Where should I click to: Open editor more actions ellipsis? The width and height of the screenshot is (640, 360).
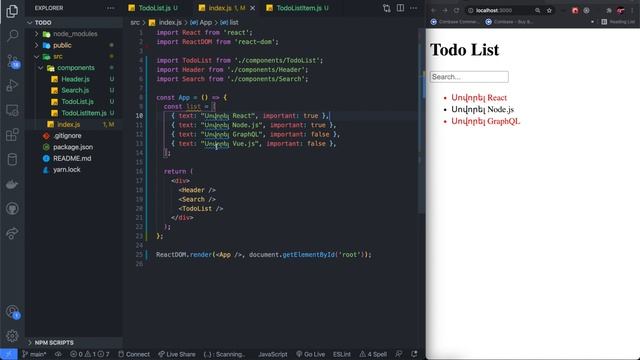coord(413,8)
